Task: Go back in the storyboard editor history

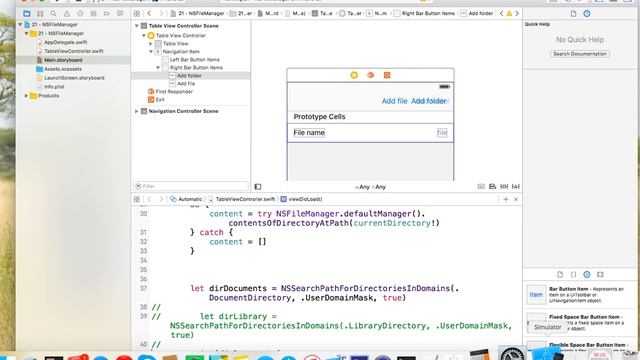Action: [x=149, y=13]
